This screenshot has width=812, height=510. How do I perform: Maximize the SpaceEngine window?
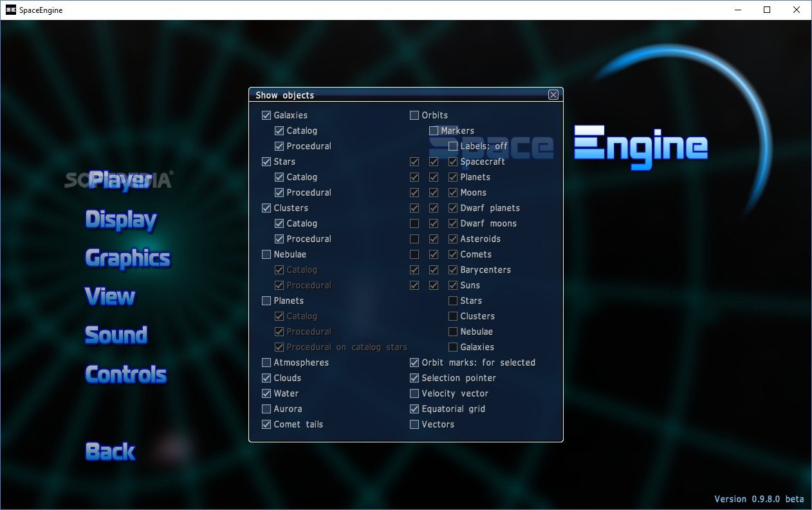767,10
